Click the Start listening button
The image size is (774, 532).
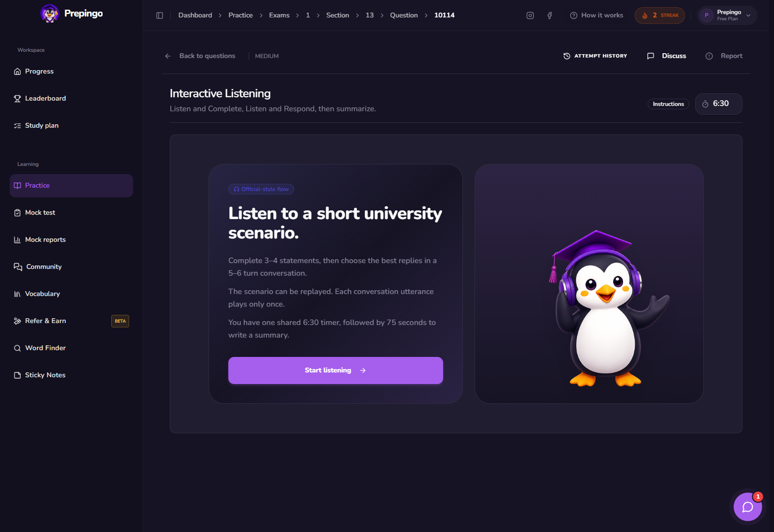click(336, 370)
